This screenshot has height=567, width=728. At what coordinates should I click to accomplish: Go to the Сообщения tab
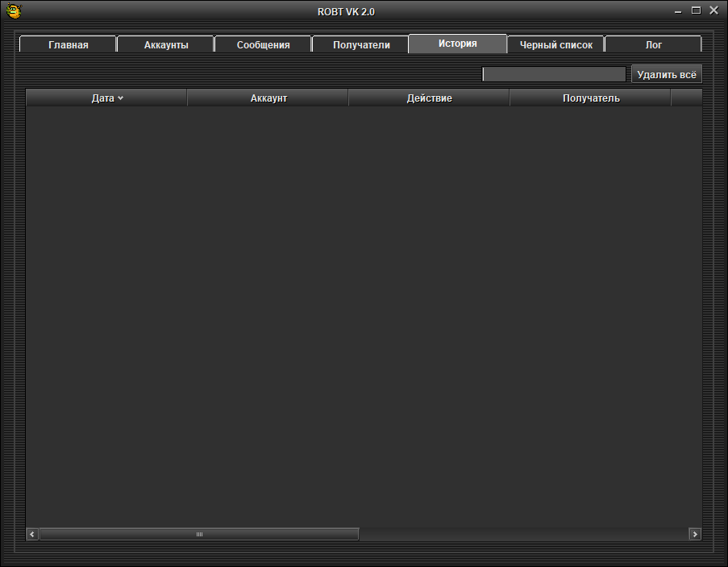263,45
